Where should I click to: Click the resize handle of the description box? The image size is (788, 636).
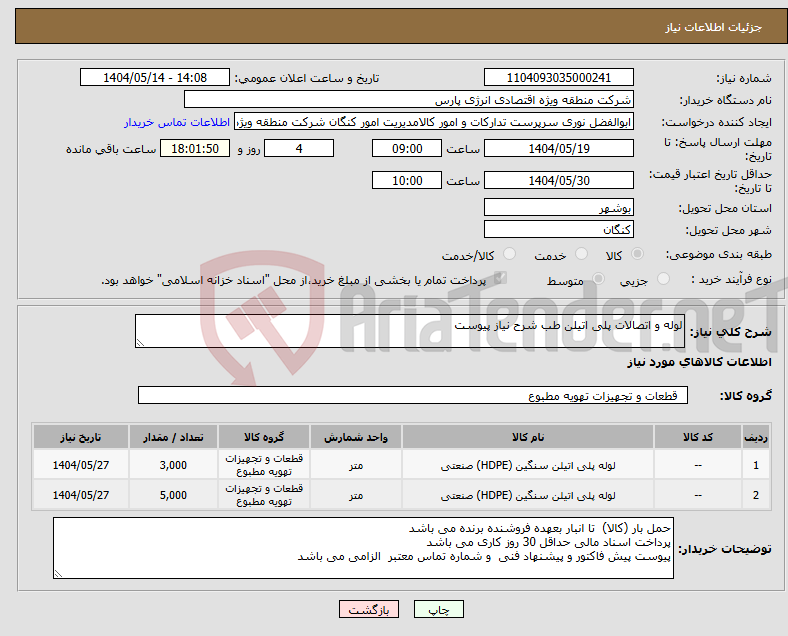[x=140, y=343]
